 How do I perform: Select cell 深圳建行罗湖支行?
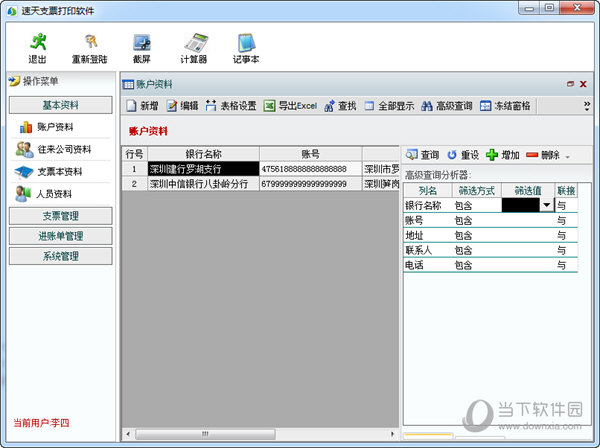coord(203,169)
